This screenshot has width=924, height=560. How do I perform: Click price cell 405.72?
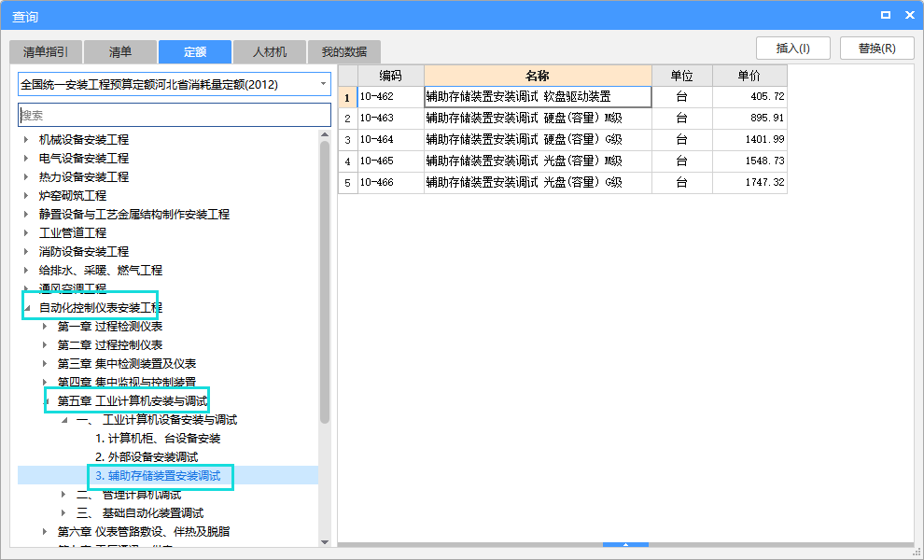[749, 97]
